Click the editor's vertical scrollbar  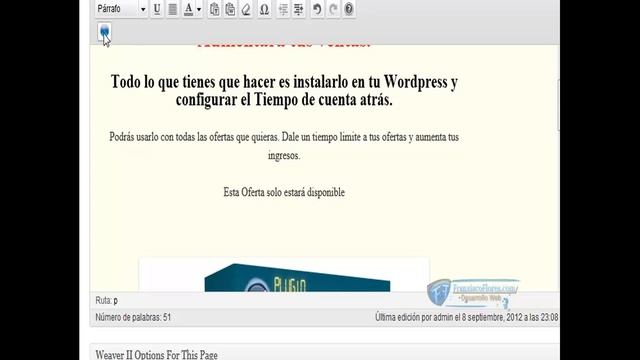[558, 105]
